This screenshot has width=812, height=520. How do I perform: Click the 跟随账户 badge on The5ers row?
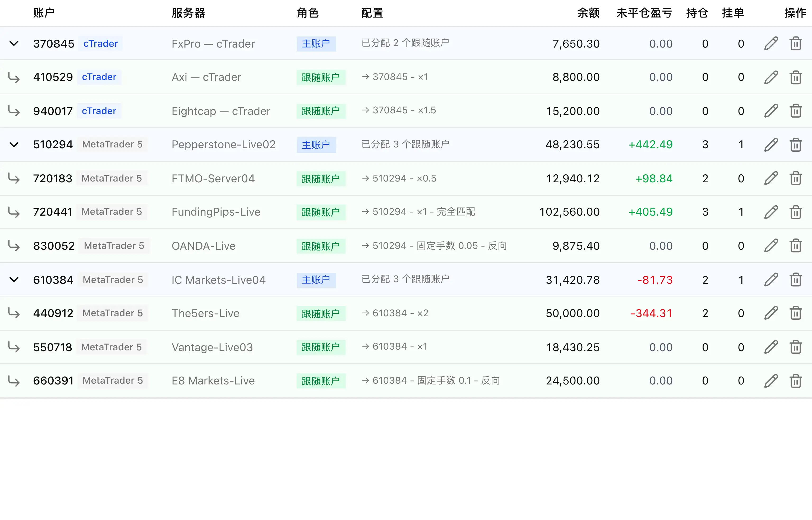(x=321, y=313)
